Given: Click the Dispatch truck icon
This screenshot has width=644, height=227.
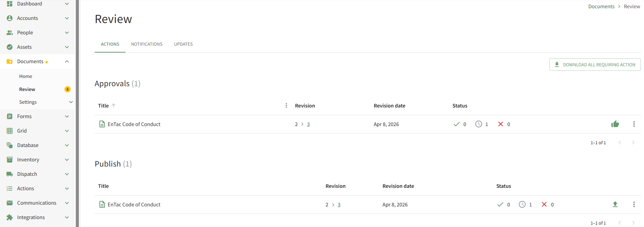Looking at the screenshot, I should coord(10,174).
